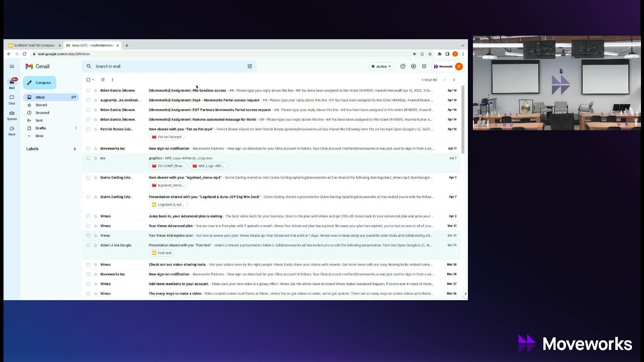Open the Spaces section in the left rail
The image size is (644, 362).
click(x=12, y=115)
